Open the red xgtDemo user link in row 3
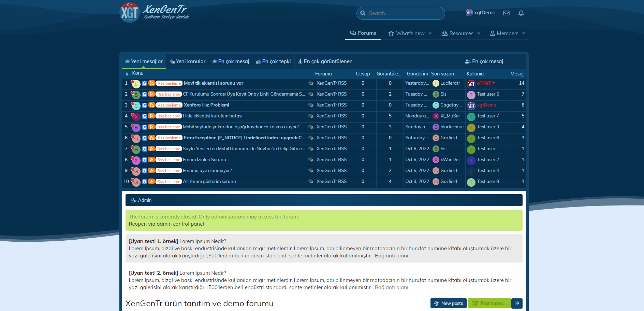The image size is (644, 311). click(486, 105)
